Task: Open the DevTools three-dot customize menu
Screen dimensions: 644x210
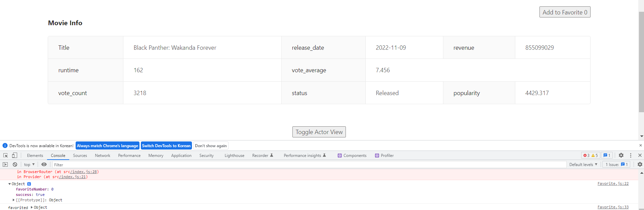Action: (x=631, y=155)
